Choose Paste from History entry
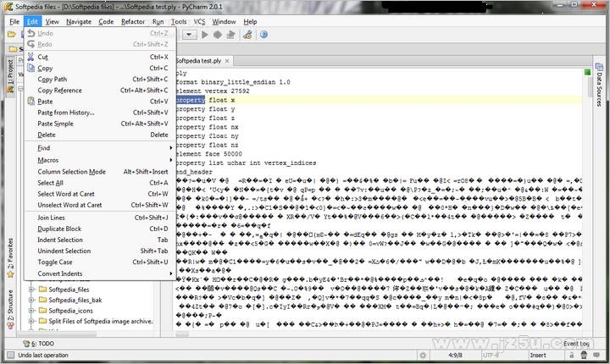This screenshot has width=610, height=364. point(100,113)
